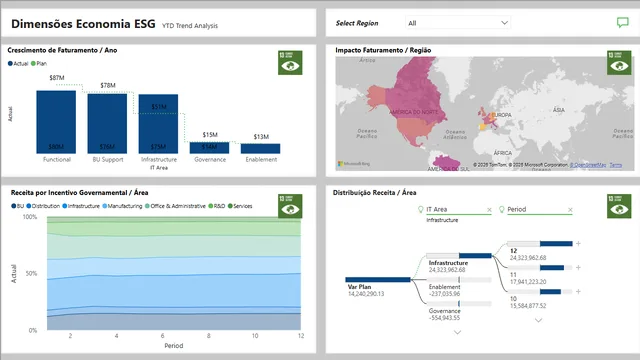The image size is (640, 360).
Task: Click the SDG 13 icon in Crescimento de Faturamento chart
Action: [x=290, y=62]
